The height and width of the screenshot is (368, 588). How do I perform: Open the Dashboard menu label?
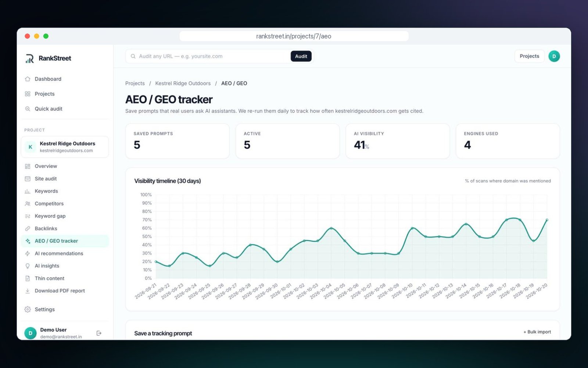48,79
